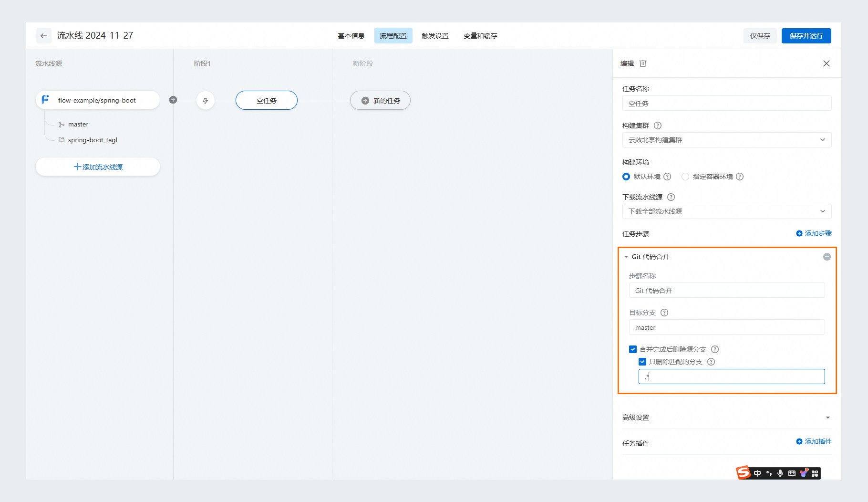Open help for 目标分支
This screenshot has width=868, height=502.
(664, 313)
